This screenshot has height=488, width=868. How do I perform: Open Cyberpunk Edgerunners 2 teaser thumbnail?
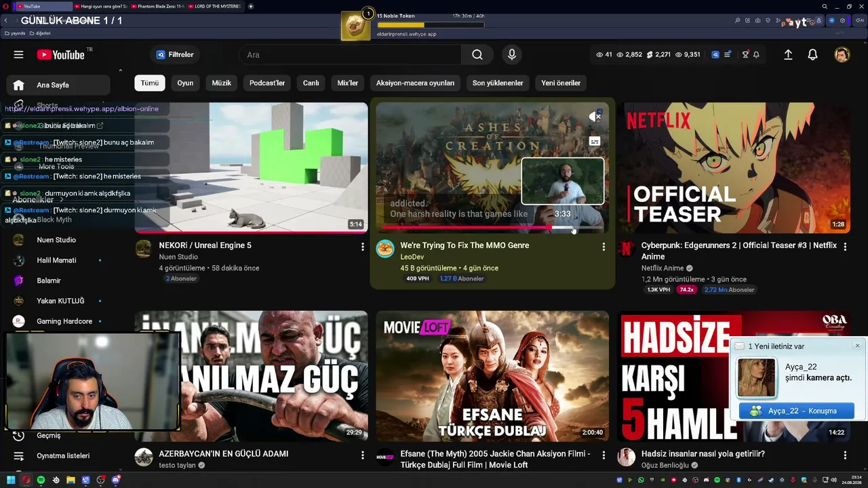point(734,167)
